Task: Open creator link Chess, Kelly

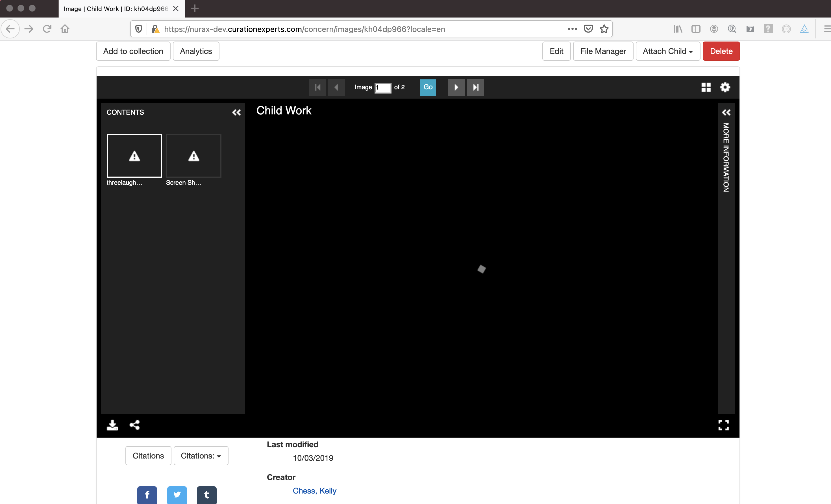Action: (x=314, y=491)
